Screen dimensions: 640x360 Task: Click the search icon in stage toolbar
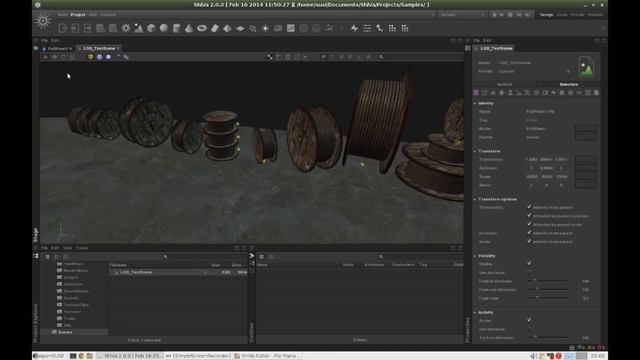pyautogui.click(x=381, y=57)
